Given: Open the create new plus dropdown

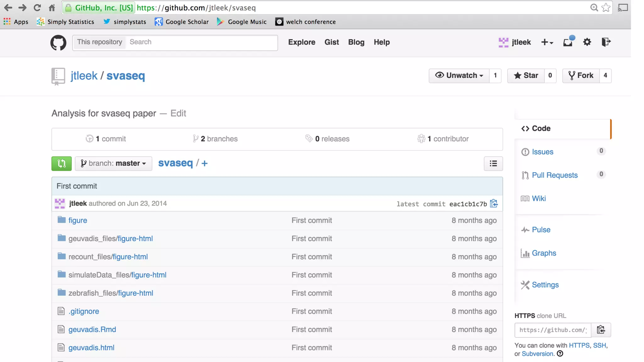Looking at the screenshot, I should (x=547, y=42).
